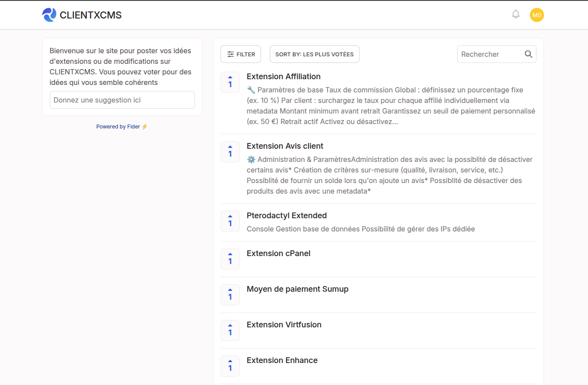Go to home via CLIENTXCMS title

coord(91,15)
